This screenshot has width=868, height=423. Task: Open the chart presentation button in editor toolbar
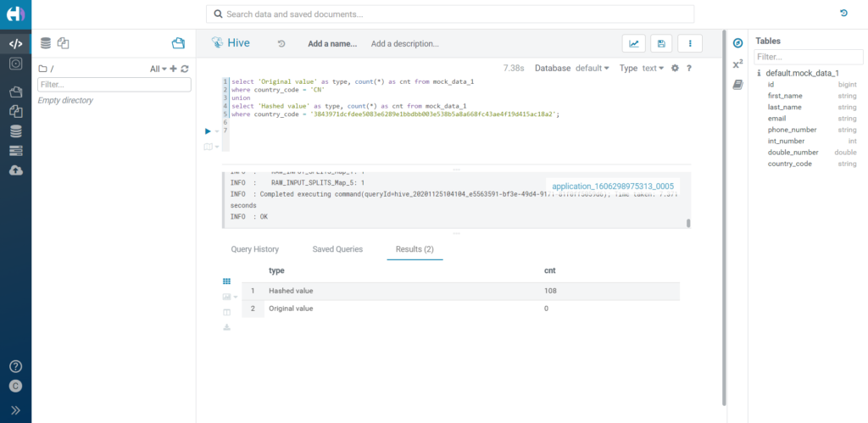[x=634, y=44]
